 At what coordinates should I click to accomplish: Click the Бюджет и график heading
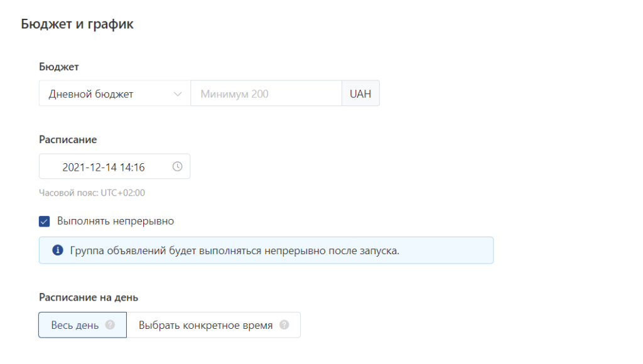77,24
